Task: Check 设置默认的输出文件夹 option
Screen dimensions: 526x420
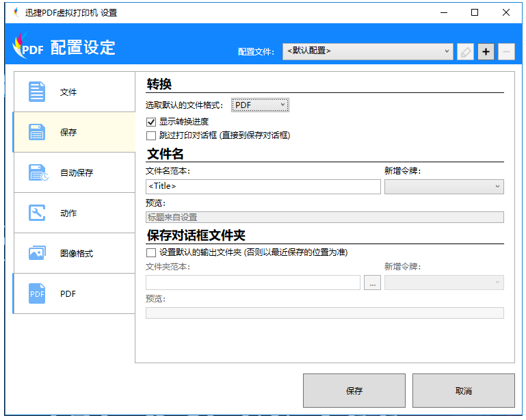Action: pos(151,252)
